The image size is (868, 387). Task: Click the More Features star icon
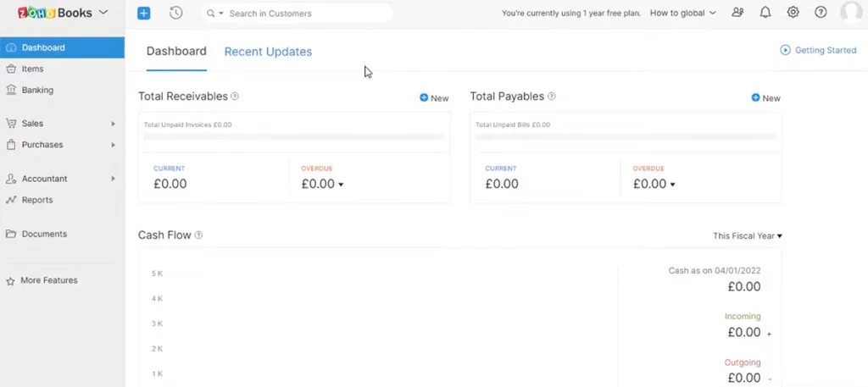pyautogui.click(x=10, y=281)
